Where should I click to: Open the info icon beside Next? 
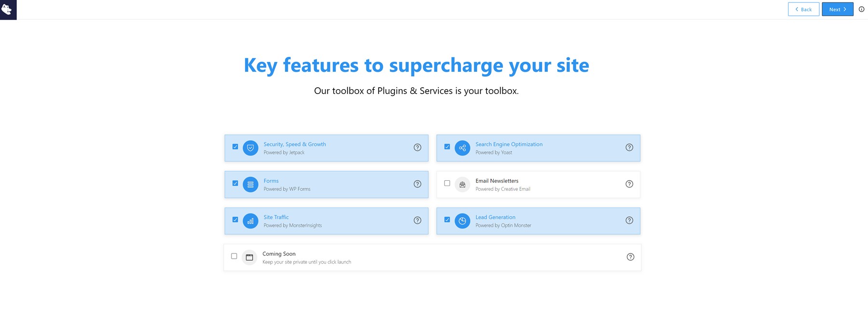click(861, 9)
